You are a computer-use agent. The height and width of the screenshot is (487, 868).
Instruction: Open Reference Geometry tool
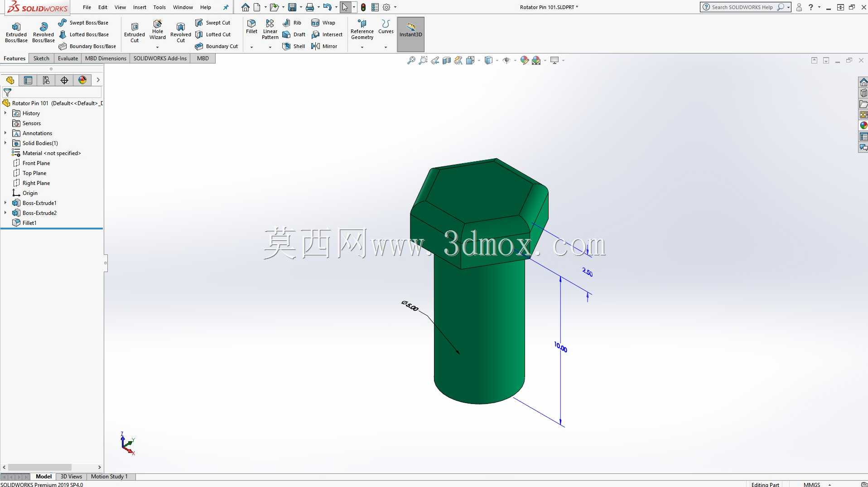pos(362,30)
